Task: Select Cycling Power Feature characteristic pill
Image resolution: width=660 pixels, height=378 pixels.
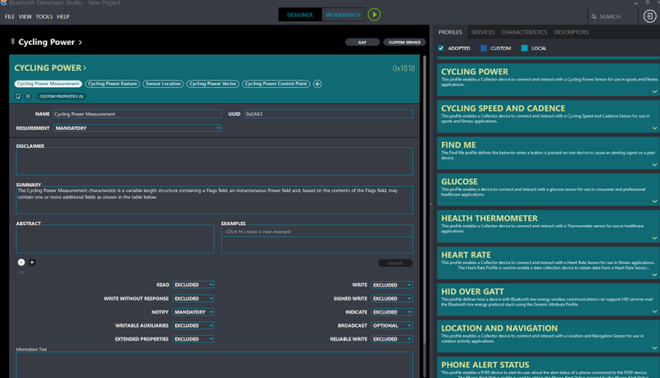Action: (x=112, y=84)
